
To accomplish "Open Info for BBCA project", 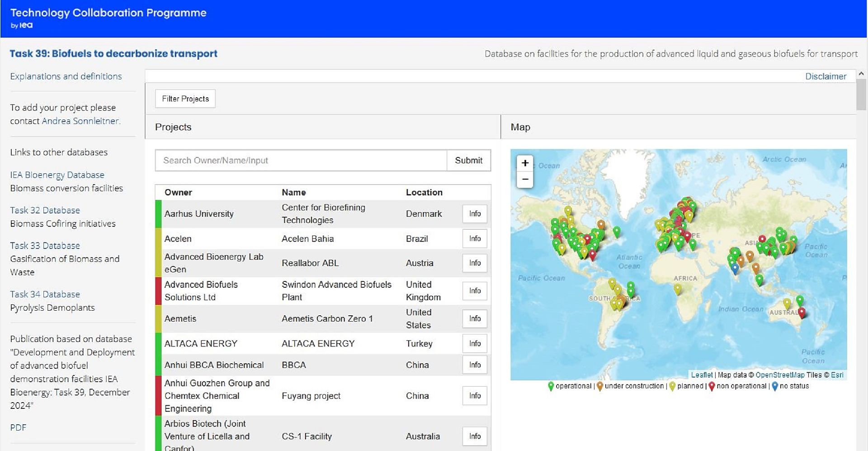I will click(475, 365).
